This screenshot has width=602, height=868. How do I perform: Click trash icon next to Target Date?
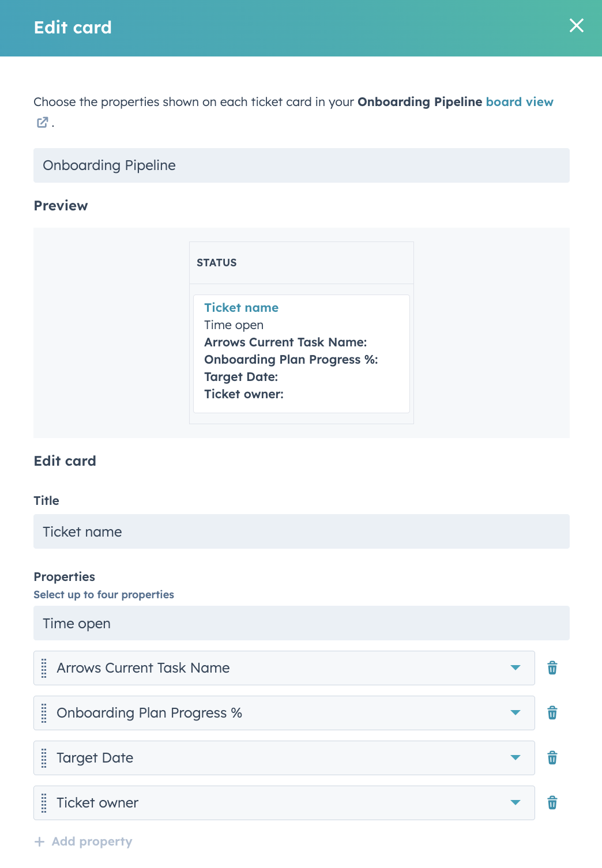[x=552, y=758]
